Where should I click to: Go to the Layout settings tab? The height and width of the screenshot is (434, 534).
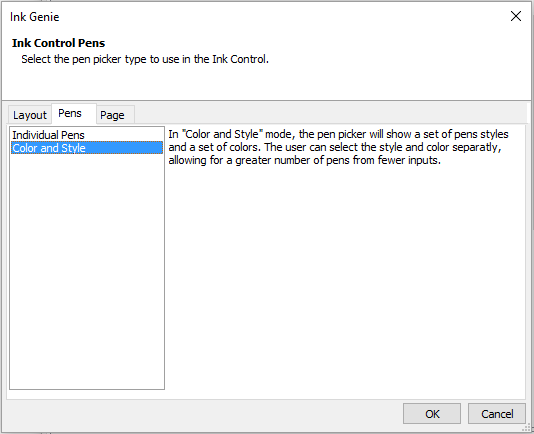tap(30, 115)
